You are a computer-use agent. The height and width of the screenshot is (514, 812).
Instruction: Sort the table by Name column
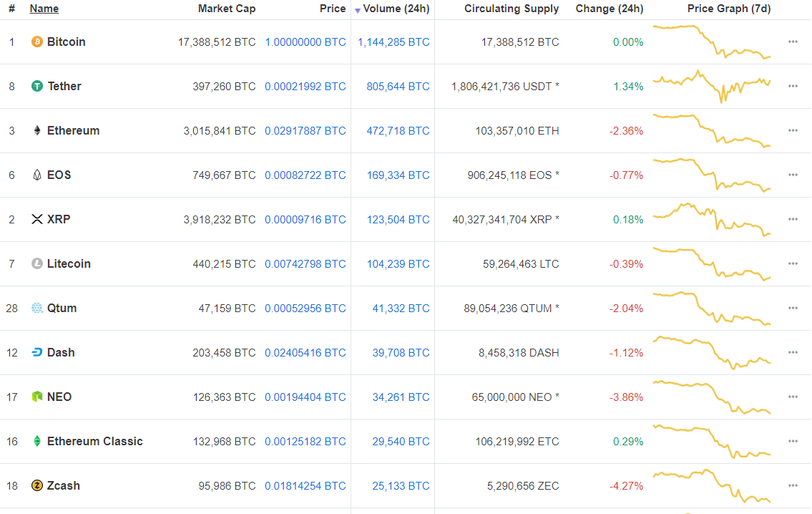tap(44, 9)
